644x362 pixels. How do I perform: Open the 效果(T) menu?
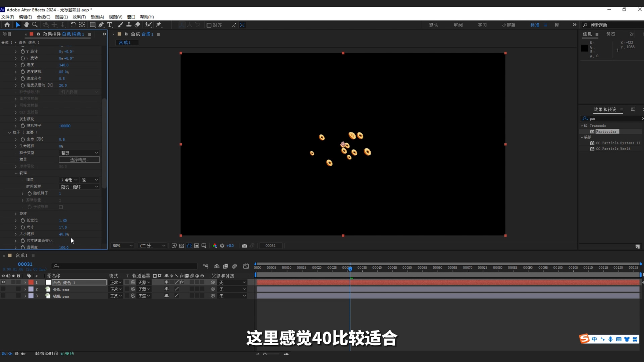point(79,17)
